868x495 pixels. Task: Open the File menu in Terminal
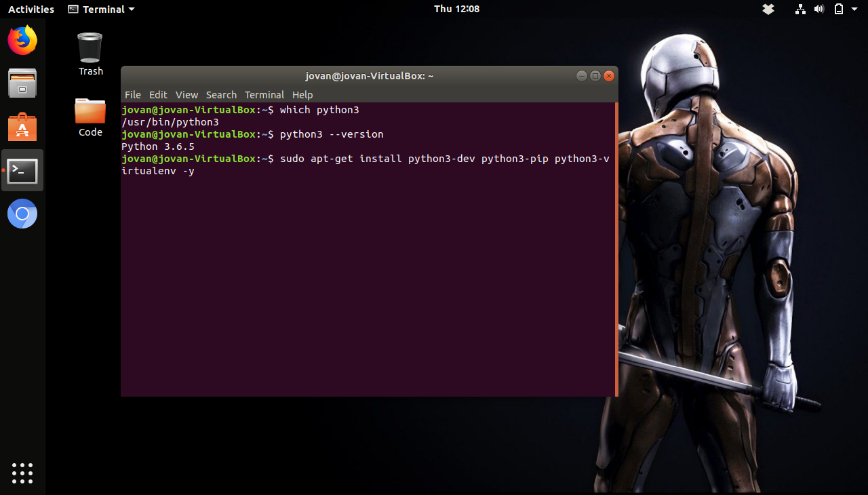[133, 95]
